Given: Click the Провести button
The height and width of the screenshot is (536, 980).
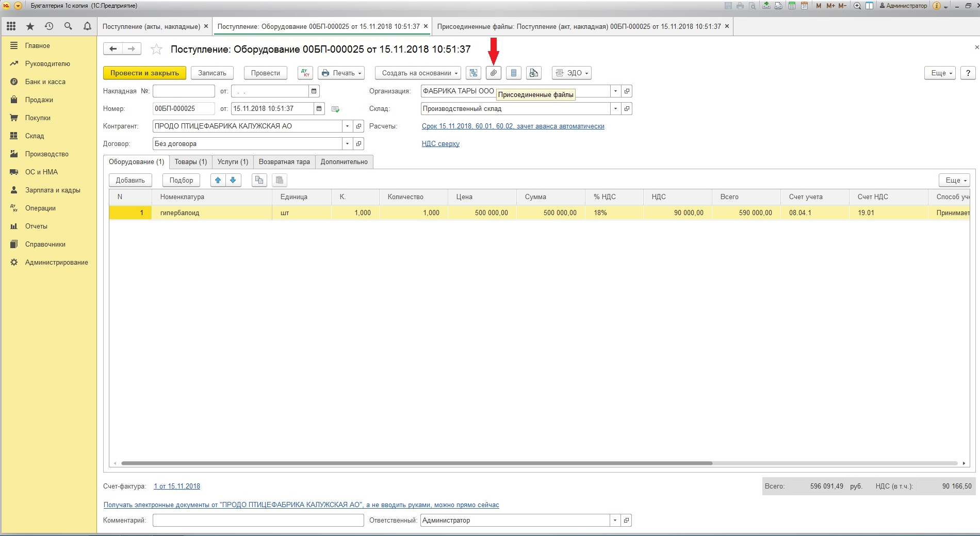Looking at the screenshot, I should 266,73.
